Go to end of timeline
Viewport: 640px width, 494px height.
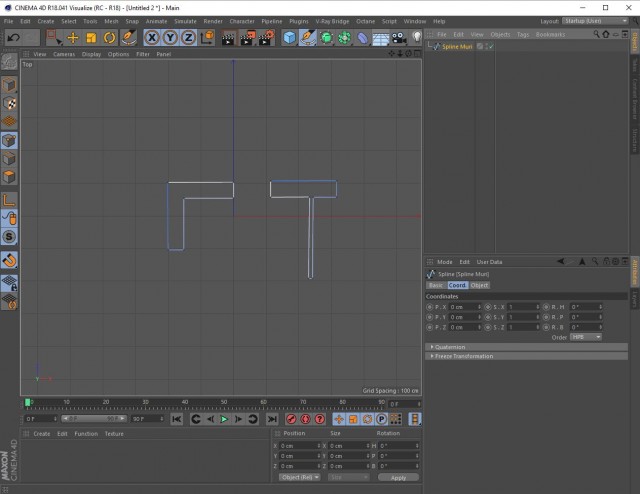pos(272,419)
